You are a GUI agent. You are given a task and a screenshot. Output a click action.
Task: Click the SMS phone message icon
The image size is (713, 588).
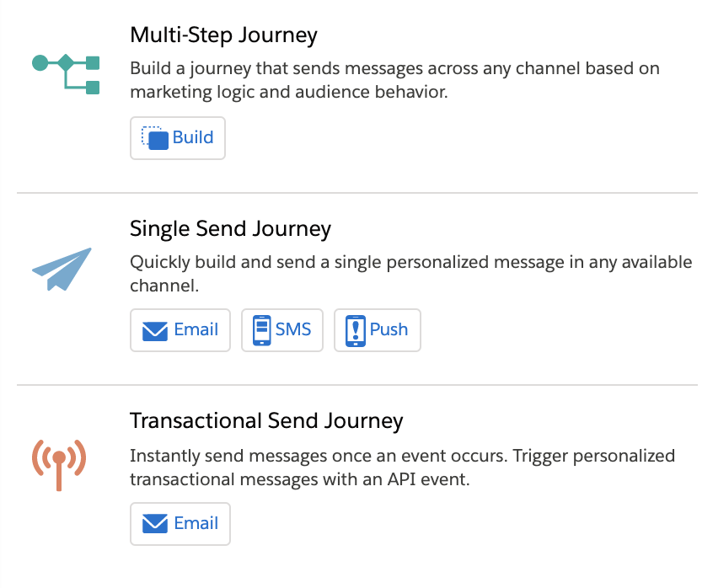[261, 330]
